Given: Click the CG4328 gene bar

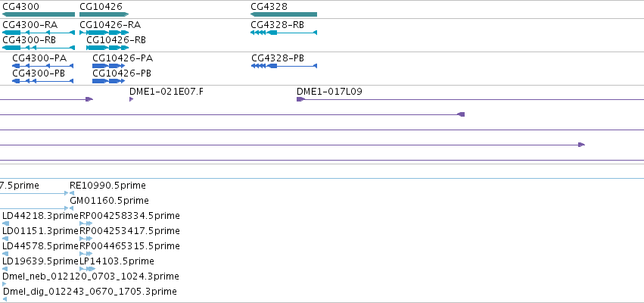Looking at the screenshot, I should (284, 14).
